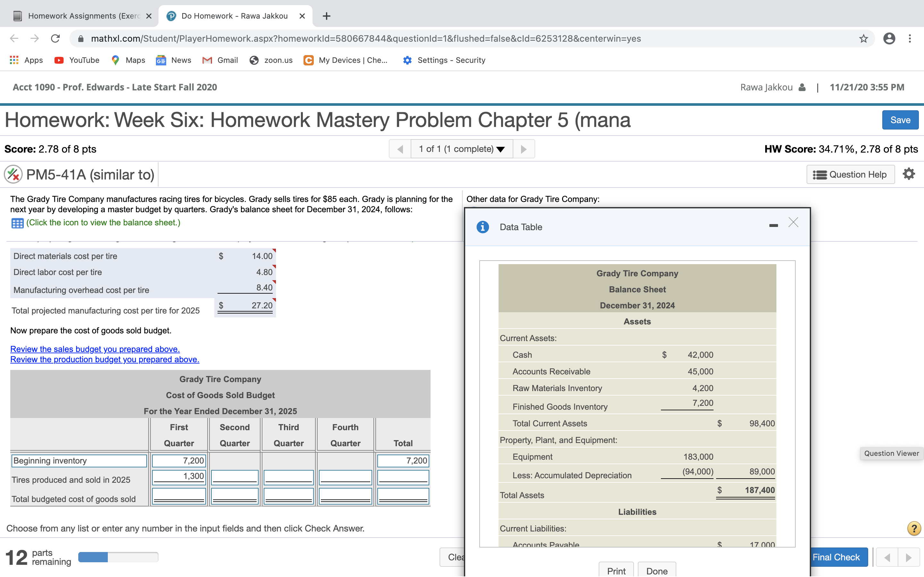Click the next question arrow
924x577 pixels.
point(524,149)
